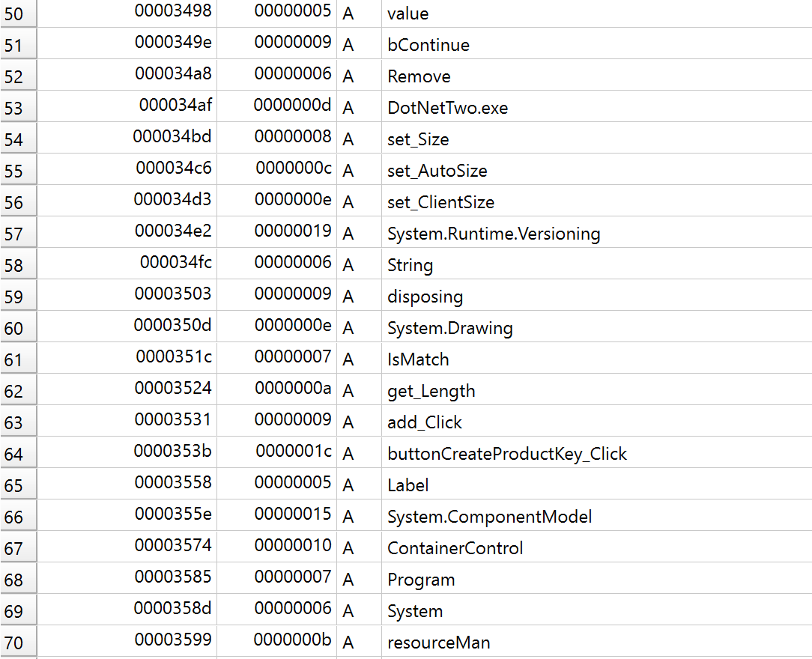Select size value 00000015 in row 66
Image resolution: width=812 pixels, height=659 pixels.
pos(293,514)
